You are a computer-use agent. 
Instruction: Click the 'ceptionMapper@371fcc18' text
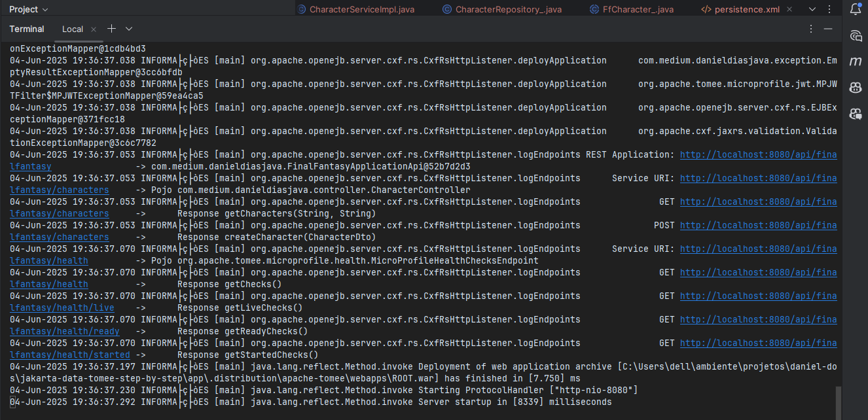point(67,119)
